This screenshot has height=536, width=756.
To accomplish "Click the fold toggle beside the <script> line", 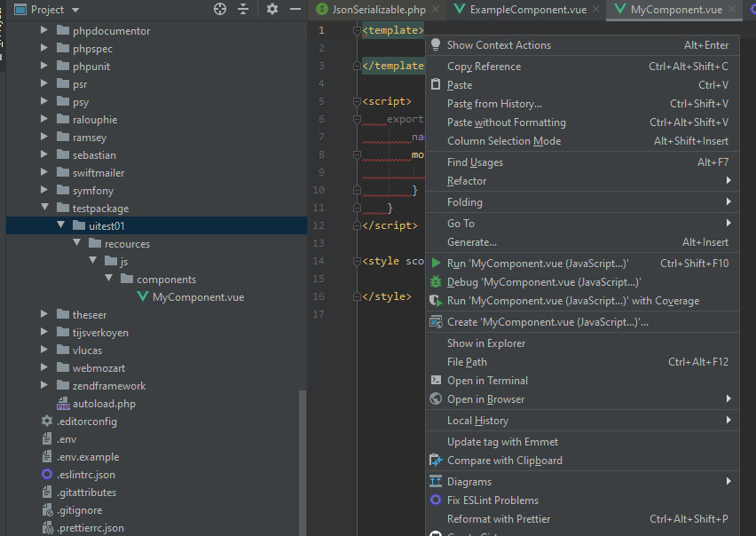I will coord(357,101).
